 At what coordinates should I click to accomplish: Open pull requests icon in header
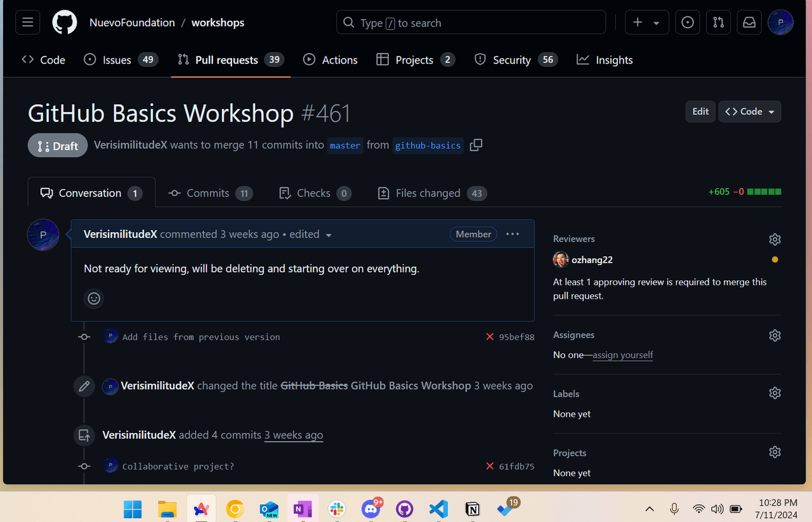[x=718, y=23]
